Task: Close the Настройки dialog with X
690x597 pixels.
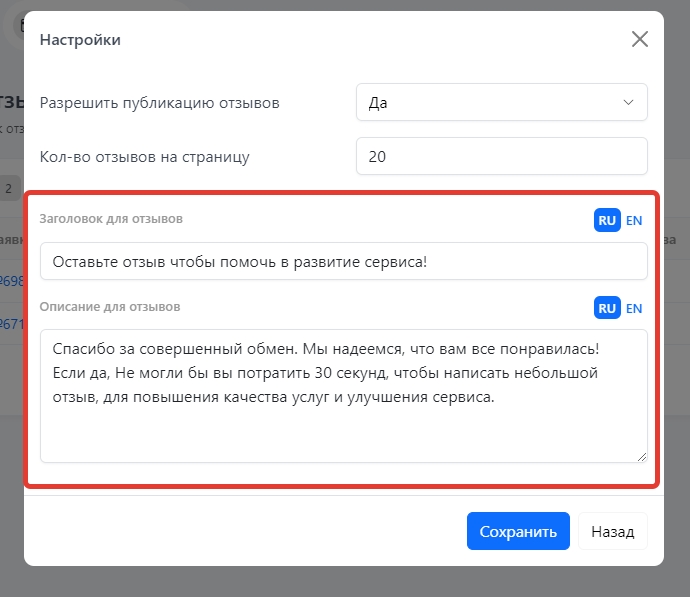Action: [x=640, y=40]
